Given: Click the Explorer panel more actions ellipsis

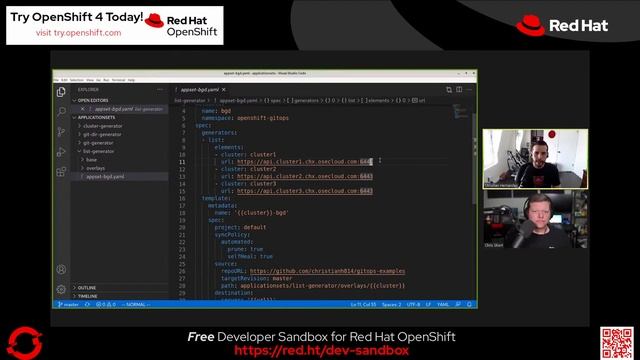Looking at the screenshot, I should (x=160, y=89).
